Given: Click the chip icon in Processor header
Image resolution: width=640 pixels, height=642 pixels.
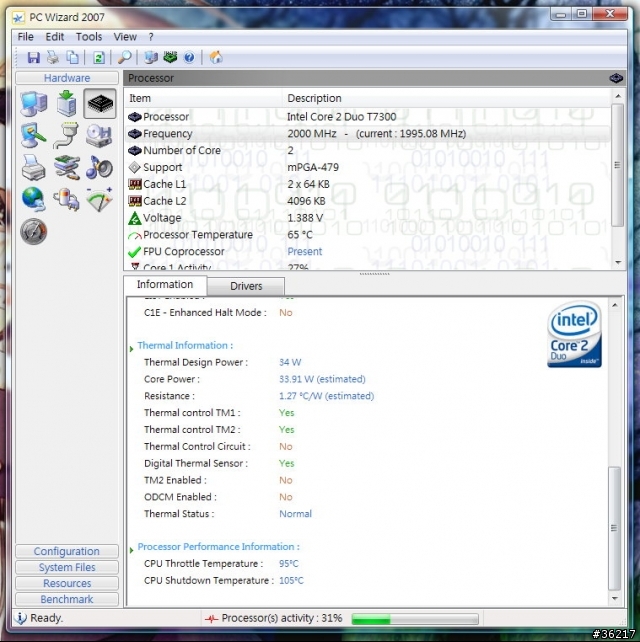Looking at the screenshot, I should 616,78.
